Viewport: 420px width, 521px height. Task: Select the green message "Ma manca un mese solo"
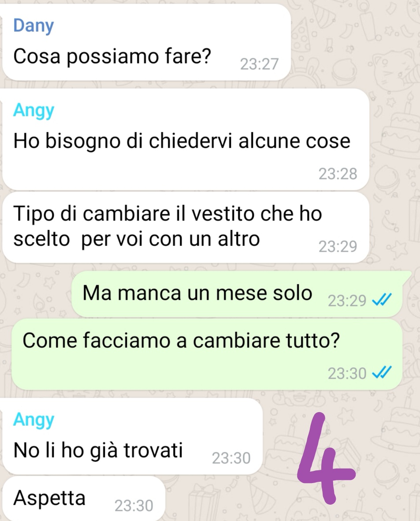coord(237,294)
